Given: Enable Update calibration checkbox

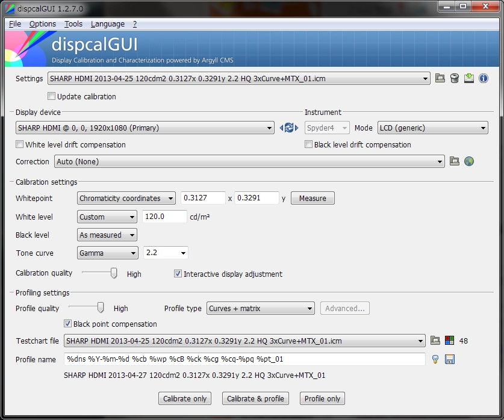Looking at the screenshot, I should pos(51,96).
